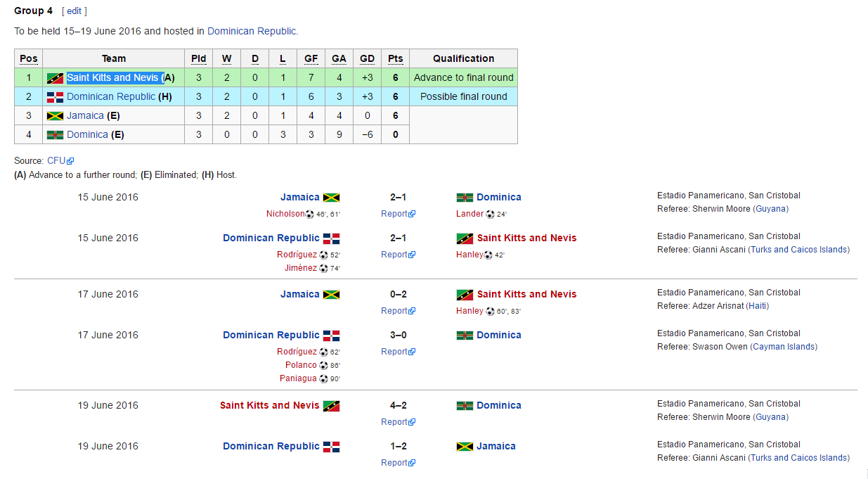
Task: Open the edit link beside Group 4
Action: (75, 11)
